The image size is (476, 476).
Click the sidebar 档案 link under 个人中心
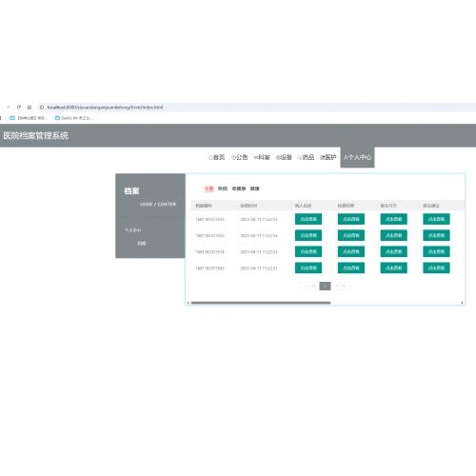pos(142,244)
